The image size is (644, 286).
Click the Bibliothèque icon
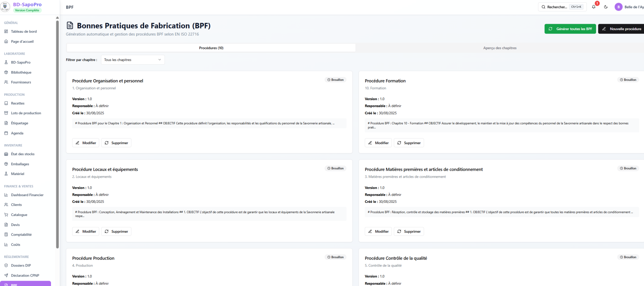[x=6, y=72]
